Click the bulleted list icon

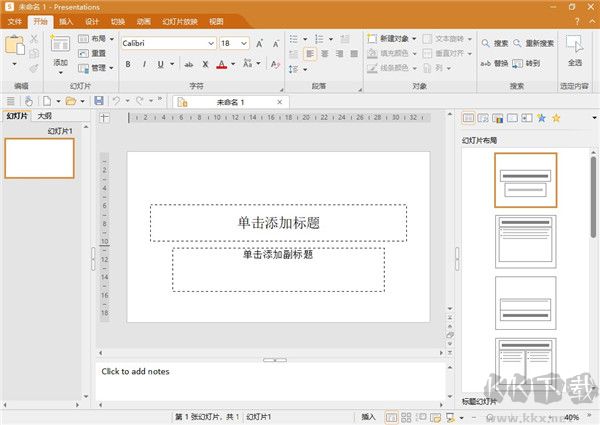(293, 39)
